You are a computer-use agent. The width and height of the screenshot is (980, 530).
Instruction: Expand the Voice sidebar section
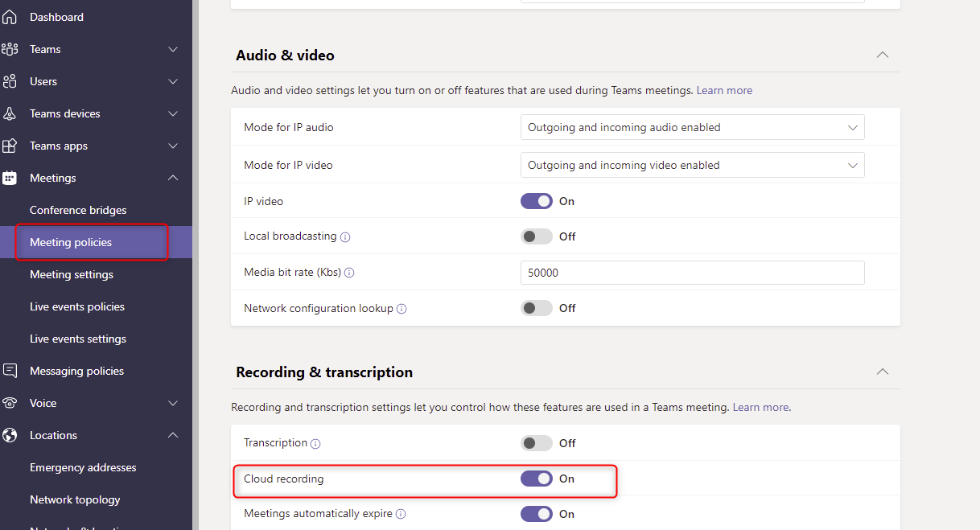point(172,403)
